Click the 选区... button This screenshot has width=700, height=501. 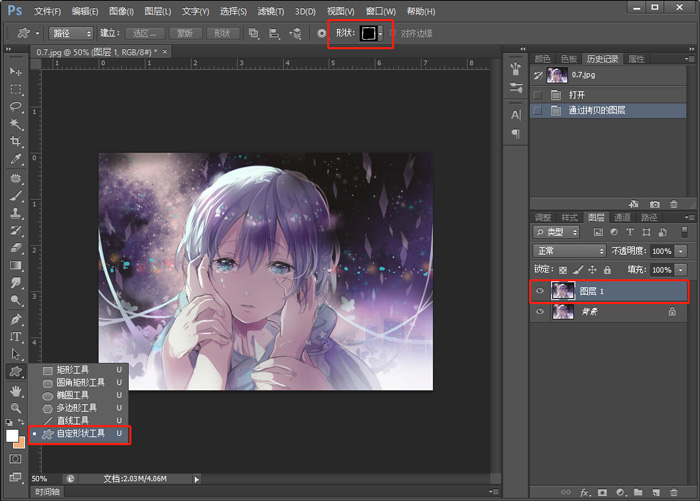point(145,33)
